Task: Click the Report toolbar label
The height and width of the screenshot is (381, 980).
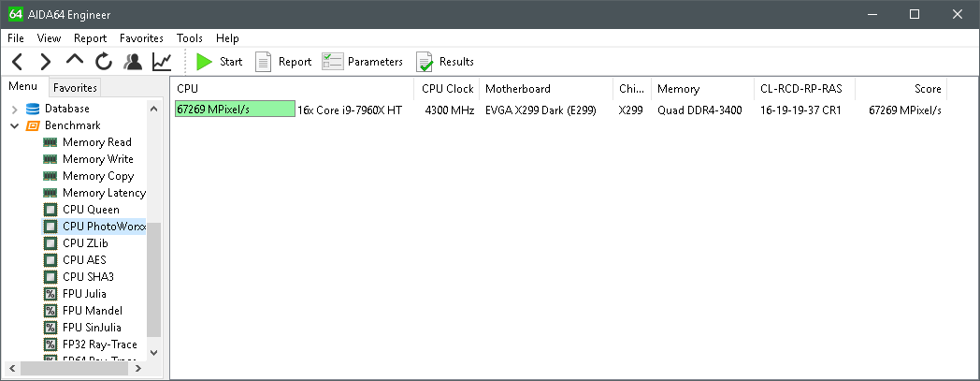Action: tap(295, 61)
